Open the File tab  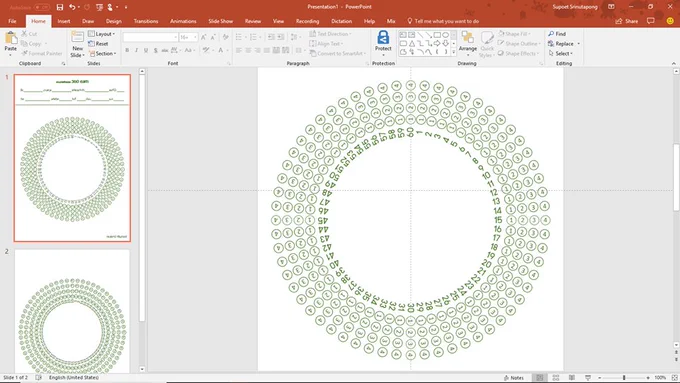click(x=12, y=21)
